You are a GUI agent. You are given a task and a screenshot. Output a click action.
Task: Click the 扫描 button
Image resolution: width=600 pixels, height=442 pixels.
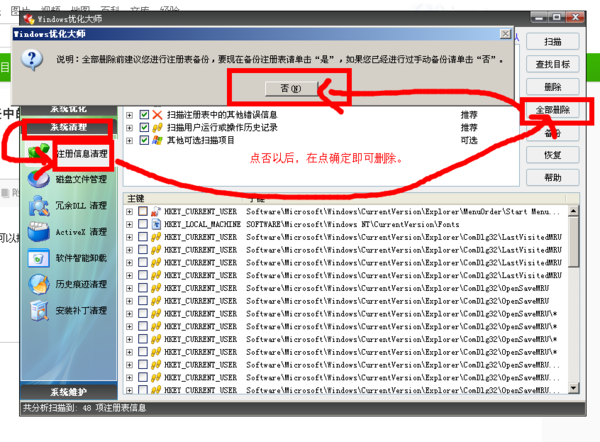[x=553, y=42]
